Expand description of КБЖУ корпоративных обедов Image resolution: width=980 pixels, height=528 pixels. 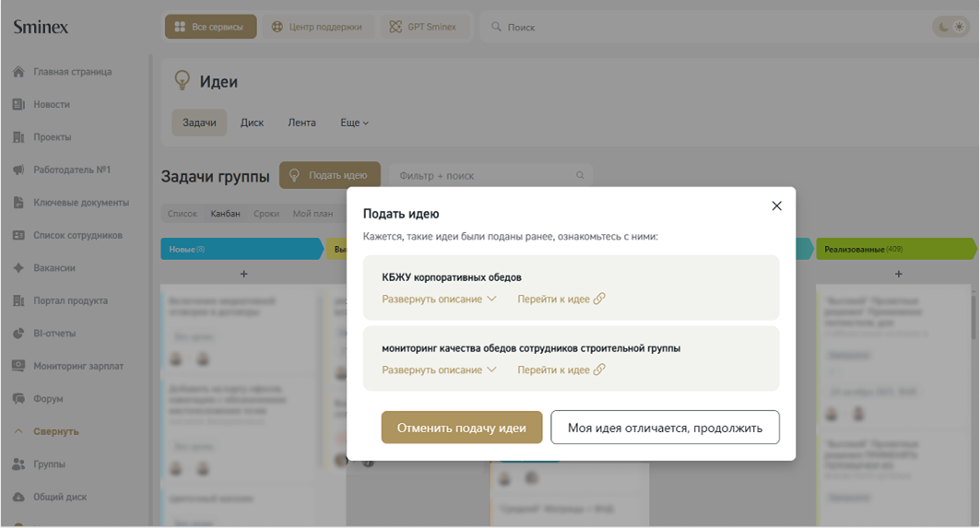pyautogui.click(x=439, y=299)
